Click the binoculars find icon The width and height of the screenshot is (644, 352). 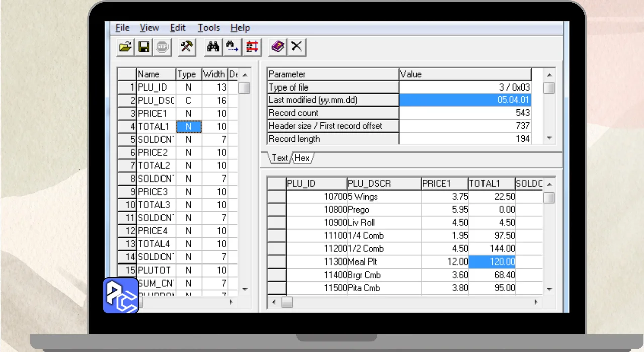click(x=213, y=47)
